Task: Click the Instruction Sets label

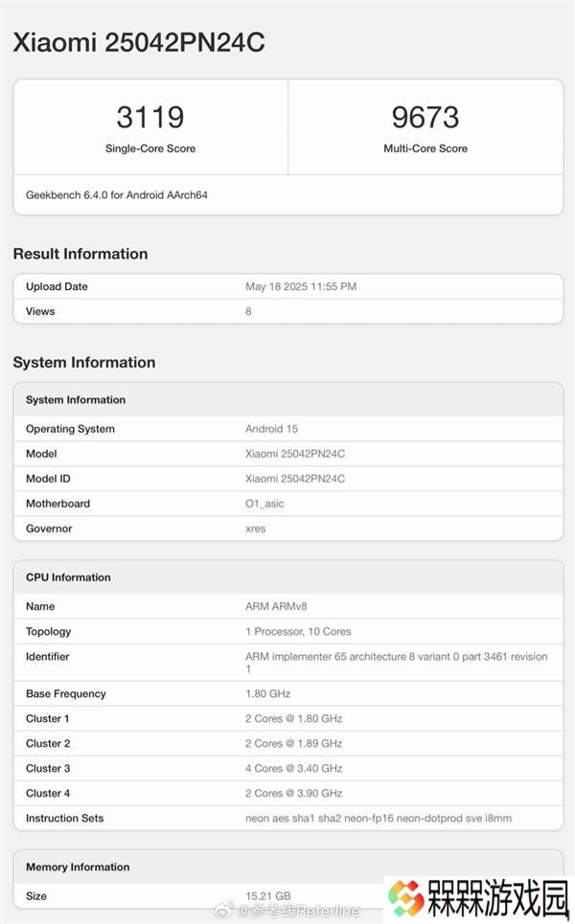Action: pyautogui.click(x=64, y=818)
